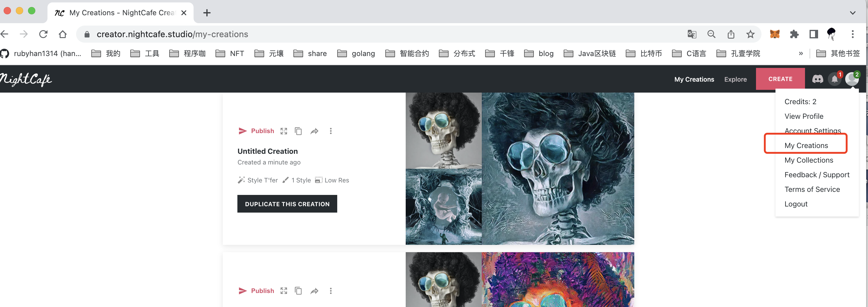Click the red CREATE button
The width and height of the screenshot is (868, 307).
tap(780, 79)
